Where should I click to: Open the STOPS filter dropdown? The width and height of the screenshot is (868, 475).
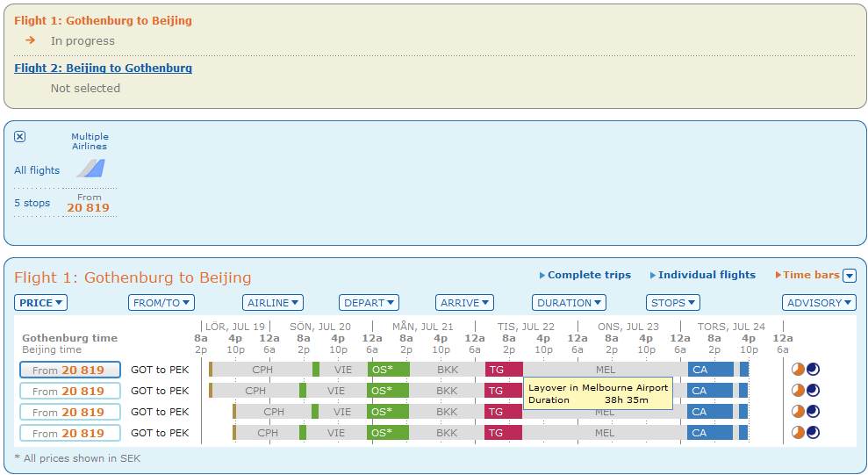coord(673,303)
